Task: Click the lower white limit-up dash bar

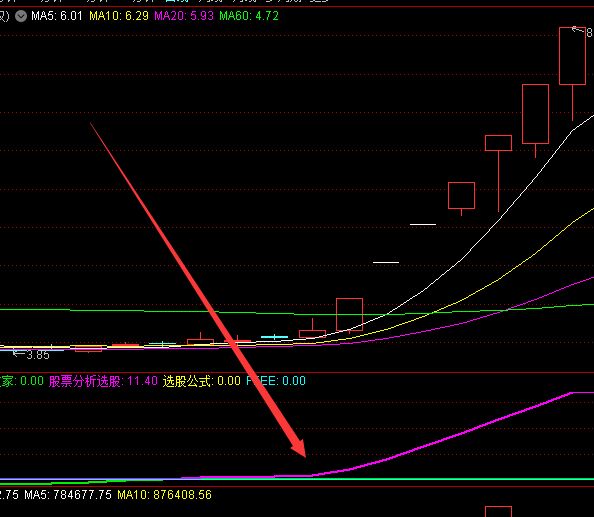Action: click(386, 262)
